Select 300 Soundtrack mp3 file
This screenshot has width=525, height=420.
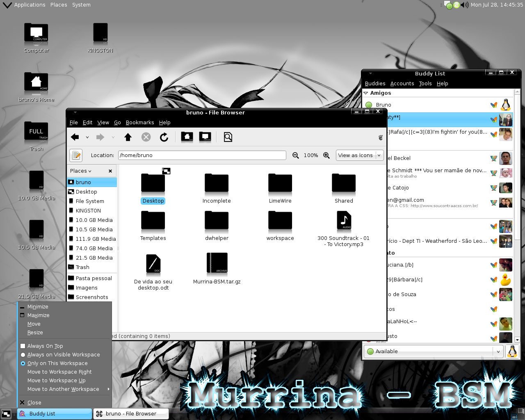344,229
